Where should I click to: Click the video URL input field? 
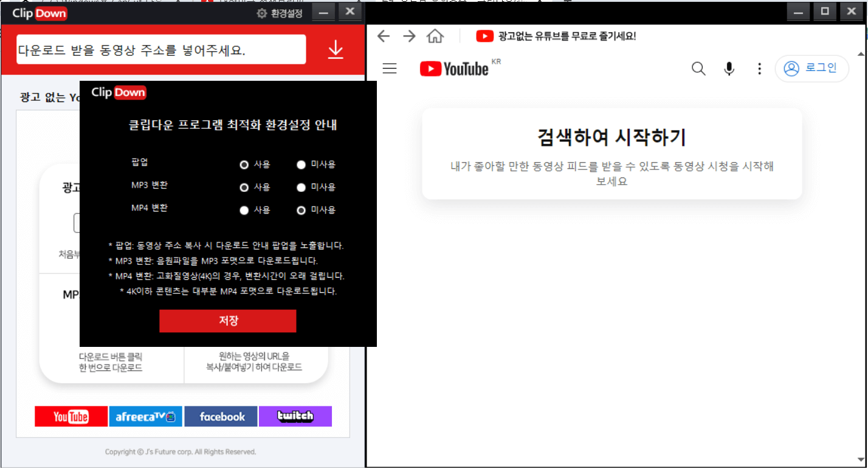[x=161, y=50]
